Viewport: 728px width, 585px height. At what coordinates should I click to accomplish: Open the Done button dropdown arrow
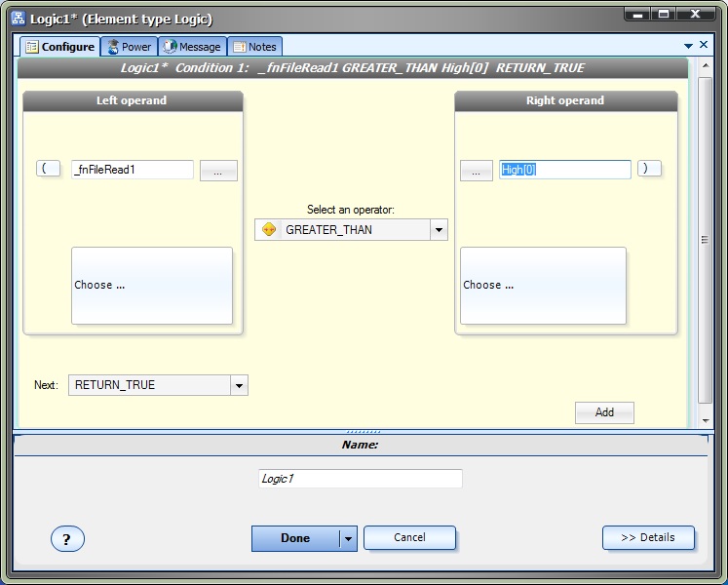pos(348,539)
